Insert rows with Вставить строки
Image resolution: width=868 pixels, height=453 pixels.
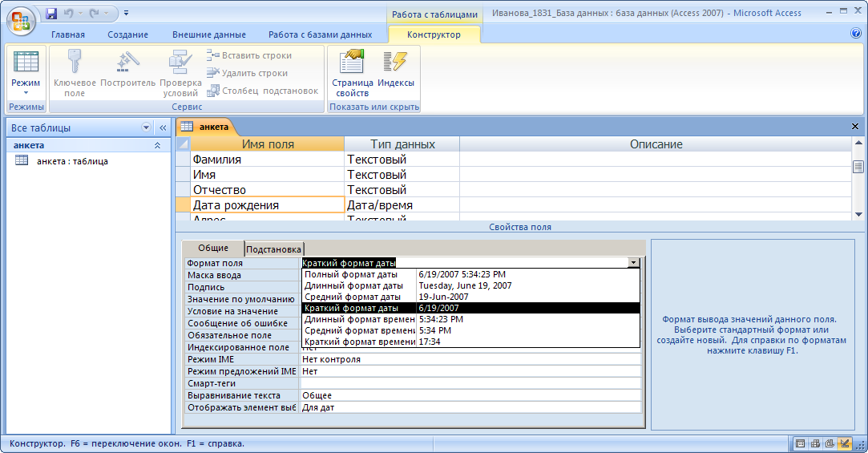249,55
